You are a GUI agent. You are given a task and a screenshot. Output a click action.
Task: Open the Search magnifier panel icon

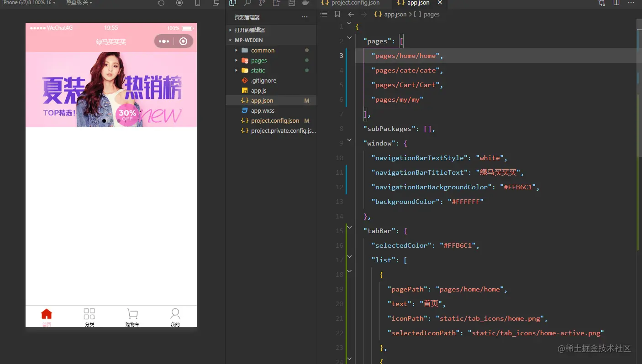(247, 3)
